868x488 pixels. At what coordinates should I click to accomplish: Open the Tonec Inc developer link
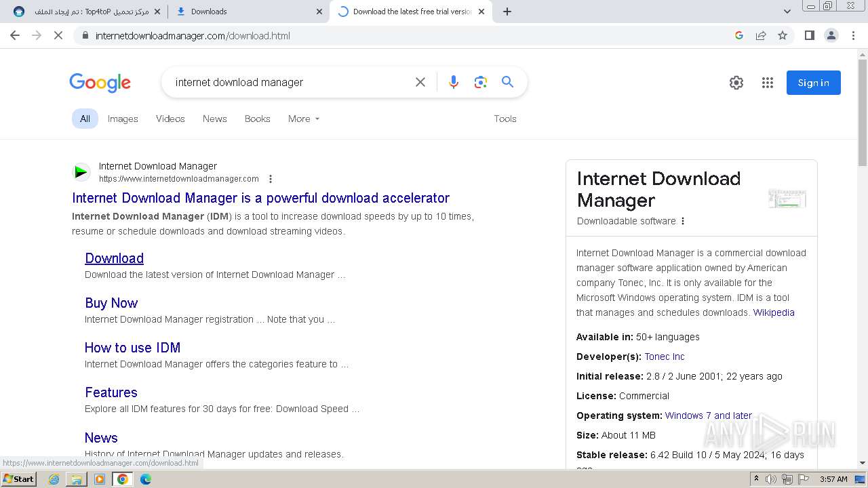pyautogui.click(x=665, y=357)
